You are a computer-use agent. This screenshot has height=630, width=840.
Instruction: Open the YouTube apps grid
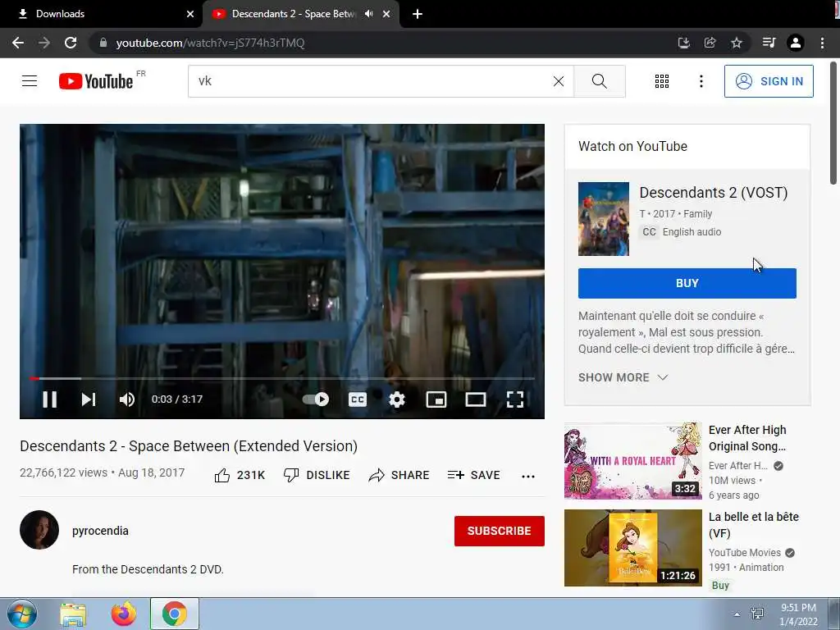pyautogui.click(x=662, y=81)
